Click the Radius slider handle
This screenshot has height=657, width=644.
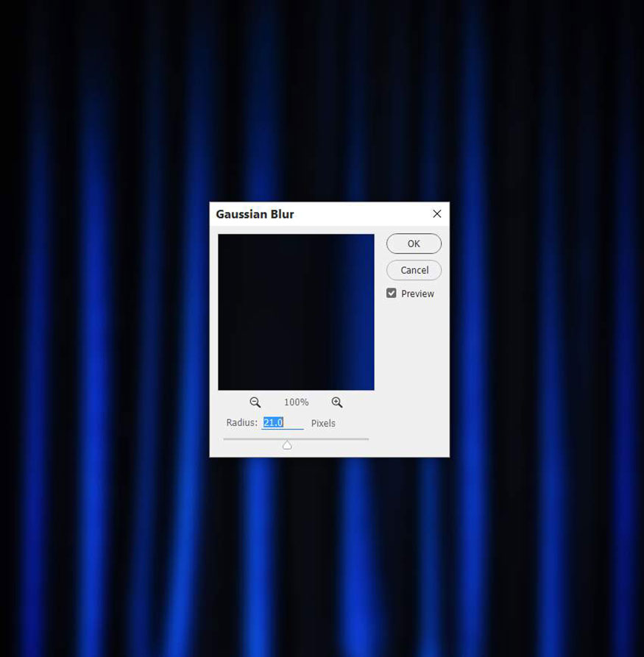(x=287, y=445)
